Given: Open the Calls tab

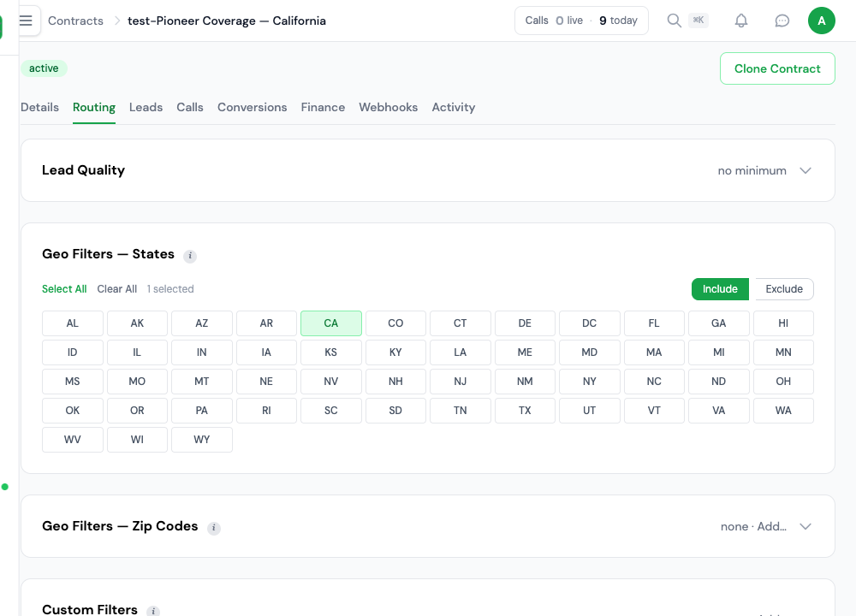Looking at the screenshot, I should pos(190,108).
